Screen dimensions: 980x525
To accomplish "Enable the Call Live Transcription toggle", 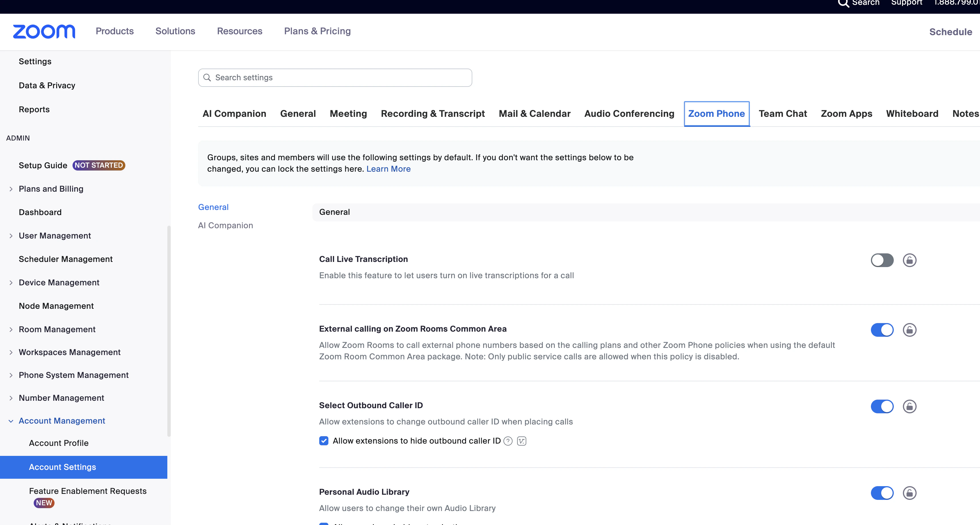I will coord(882,260).
